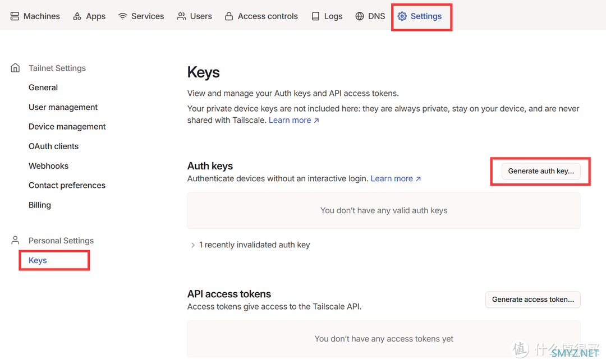
Task: Open the Machines tab
Action: (x=35, y=16)
